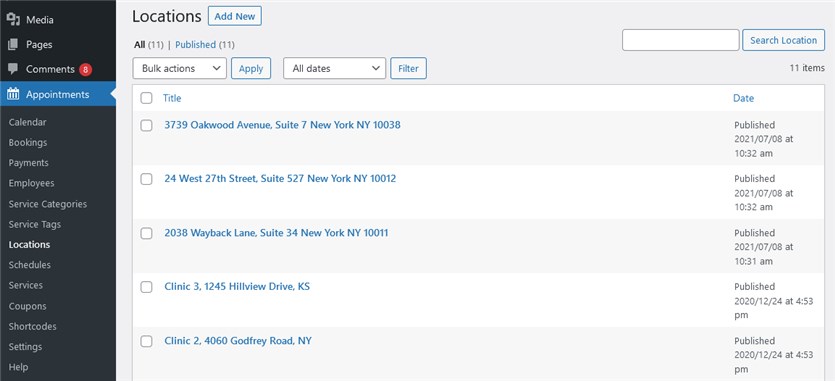Click the Media icon in sidebar
This screenshot has width=835, height=381.
tap(13, 20)
